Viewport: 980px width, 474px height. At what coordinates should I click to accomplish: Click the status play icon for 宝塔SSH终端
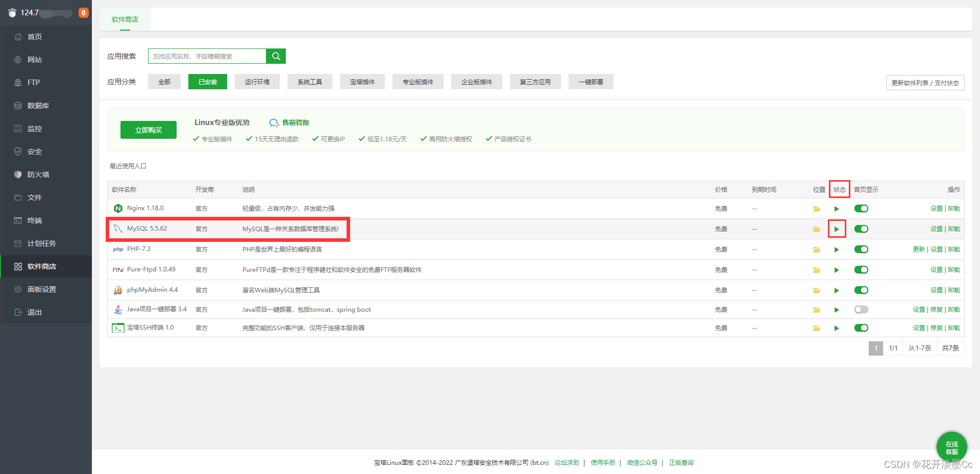837,328
